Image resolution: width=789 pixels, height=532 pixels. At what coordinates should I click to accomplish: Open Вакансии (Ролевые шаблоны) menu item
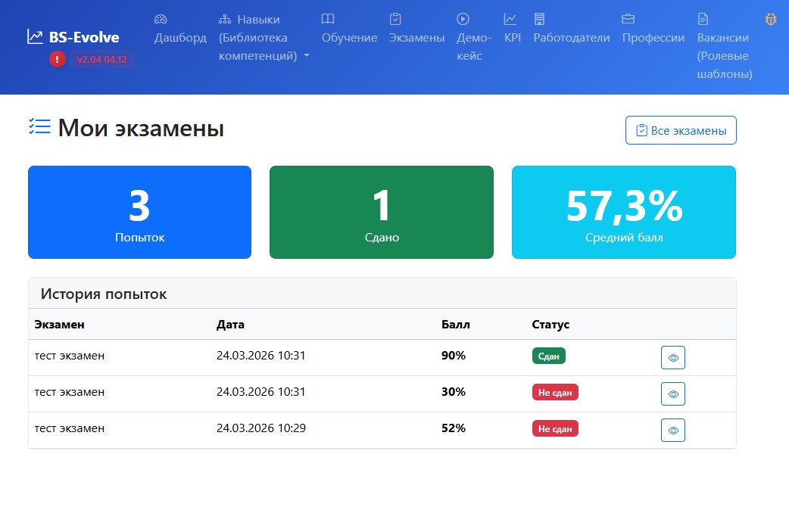tap(725, 55)
